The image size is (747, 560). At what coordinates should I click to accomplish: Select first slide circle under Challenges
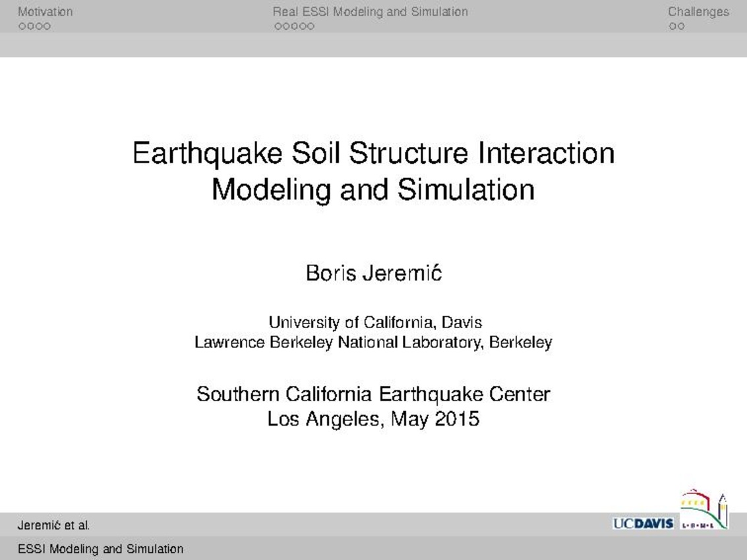click(672, 27)
